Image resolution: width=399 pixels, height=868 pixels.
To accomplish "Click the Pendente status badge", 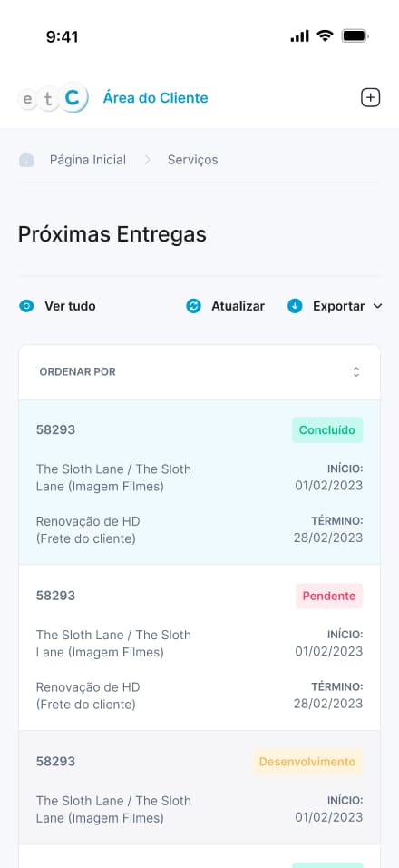I will (329, 597).
